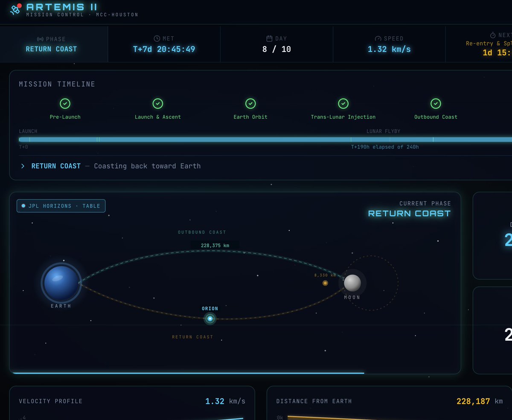Click the 'Pre-Launch' stage label

(x=65, y=117)
